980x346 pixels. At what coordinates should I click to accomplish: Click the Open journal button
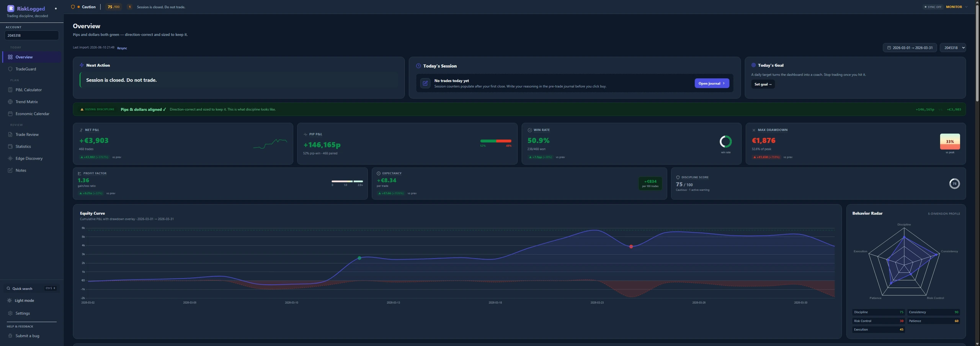(712, 83)
